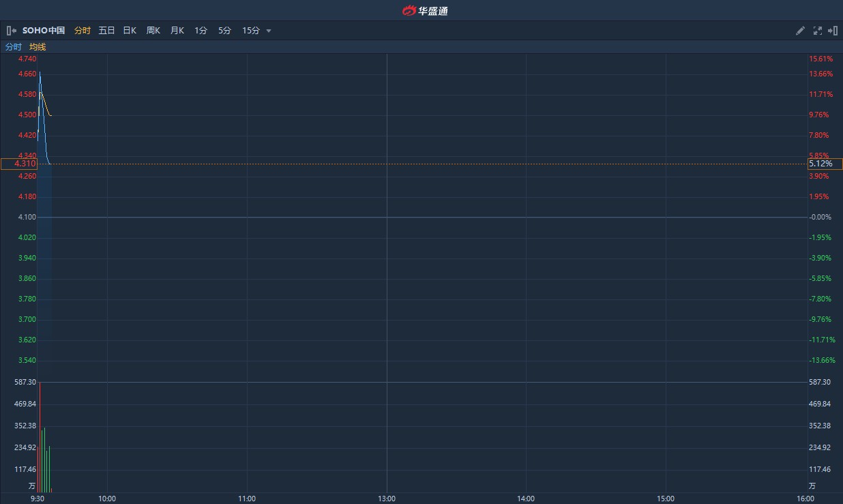This screenshot has height=504, width=843.
Task: Click the tall red opening volume bar
Action: coord(40,437)
